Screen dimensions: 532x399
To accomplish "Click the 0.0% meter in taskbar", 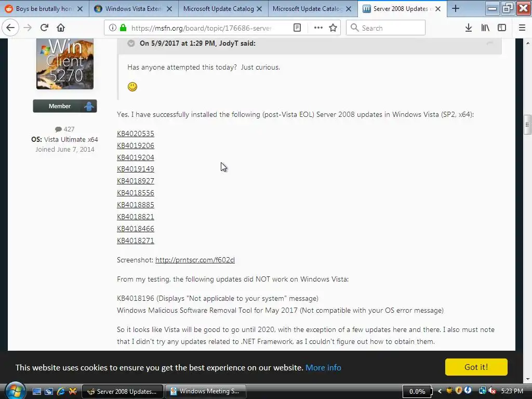I will pyautogui.click(x=417, y=392).
